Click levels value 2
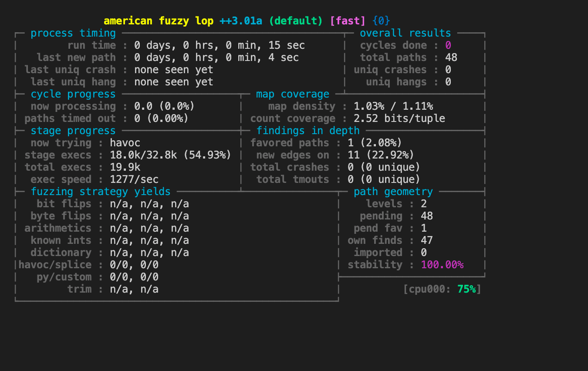 pyautogui.click(x=424, y=204)
